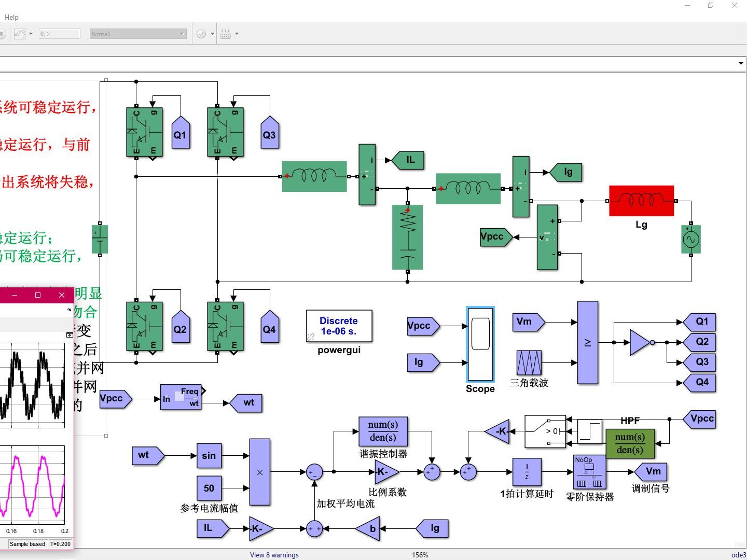Select the relay hysteresis block
Screen dimensions: 747x560
point(590,431)
